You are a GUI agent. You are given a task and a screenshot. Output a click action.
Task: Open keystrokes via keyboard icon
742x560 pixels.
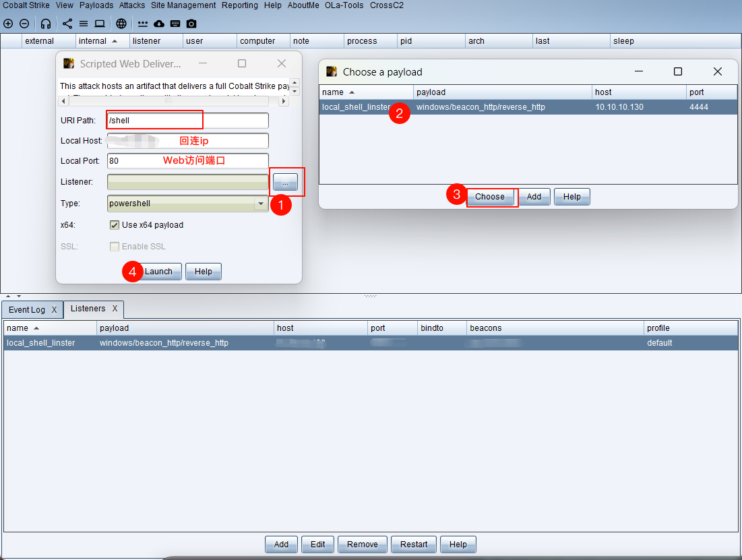tap(175, 24)
